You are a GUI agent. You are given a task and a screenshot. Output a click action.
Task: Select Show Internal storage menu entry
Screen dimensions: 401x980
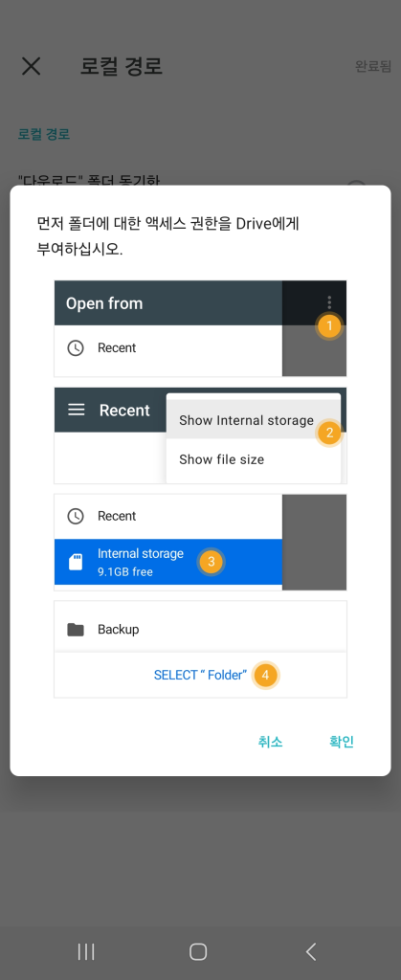[x=246, y=420]
